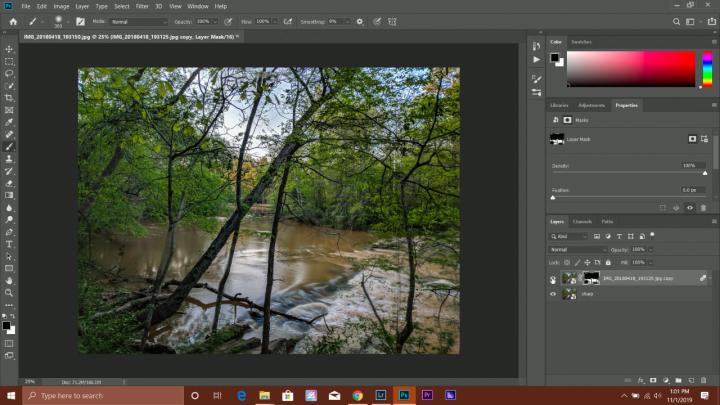
Task: Click the Feather slider handle
Action: point(553,197)
